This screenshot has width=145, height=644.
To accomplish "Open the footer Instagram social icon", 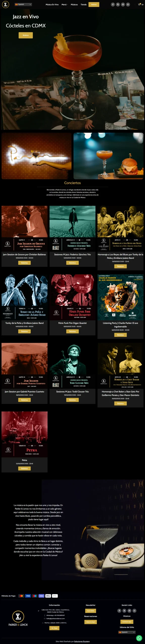I will (129, 610).
